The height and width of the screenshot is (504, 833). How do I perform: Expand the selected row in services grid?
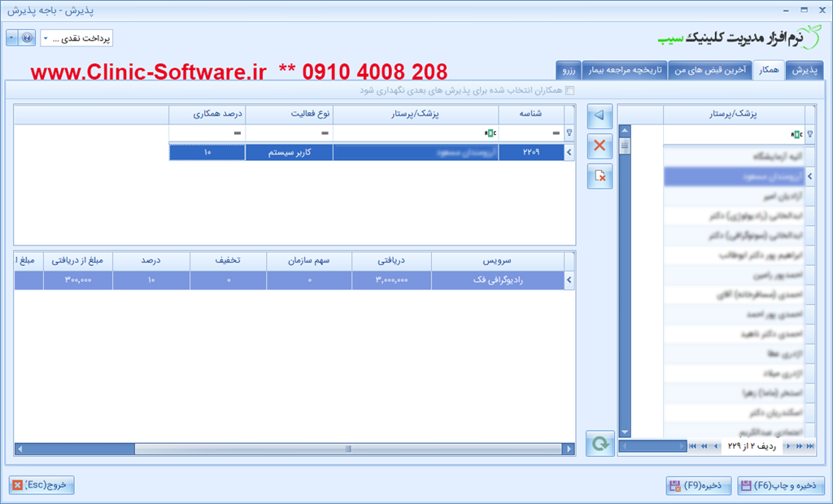569,280
